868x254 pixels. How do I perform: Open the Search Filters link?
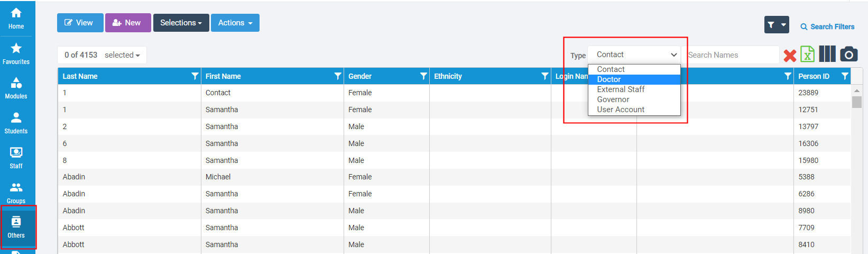click(x=827, y=26)
